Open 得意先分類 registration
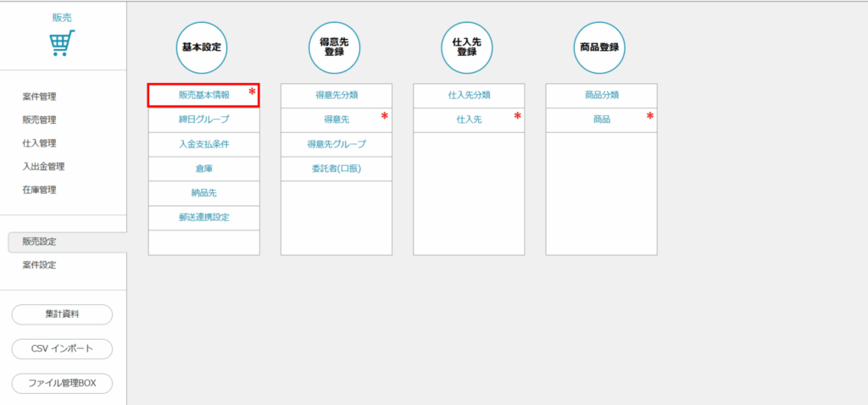This screenshot has height=405, width=868. (336, 96)
